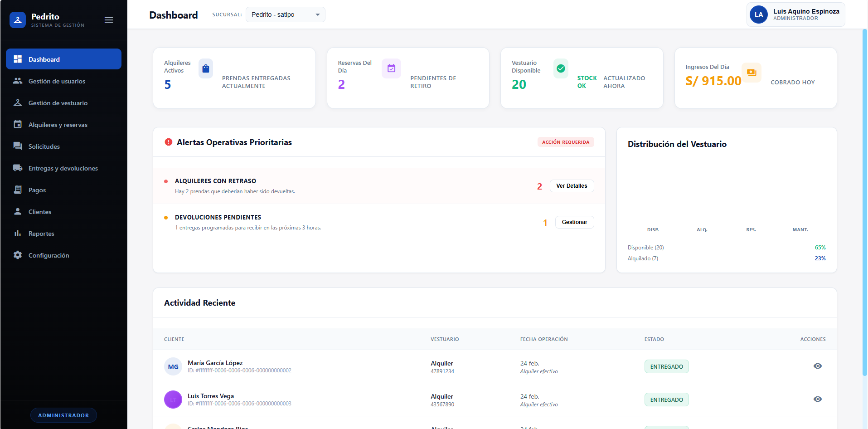
Task: Show details for María García López's rental
Action: point(818,366)
